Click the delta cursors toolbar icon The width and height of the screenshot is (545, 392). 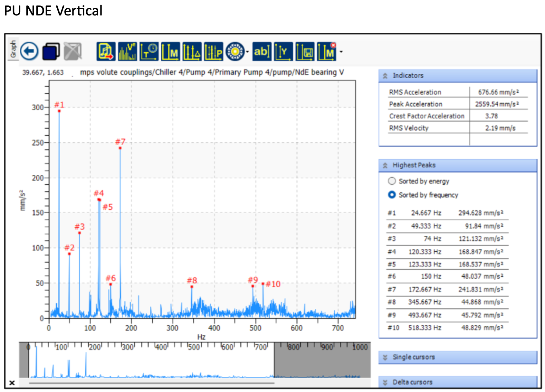pos(192,51)
